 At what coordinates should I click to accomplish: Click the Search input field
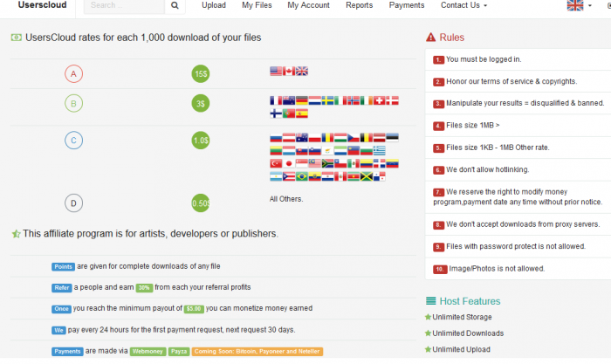coord(124,5)
